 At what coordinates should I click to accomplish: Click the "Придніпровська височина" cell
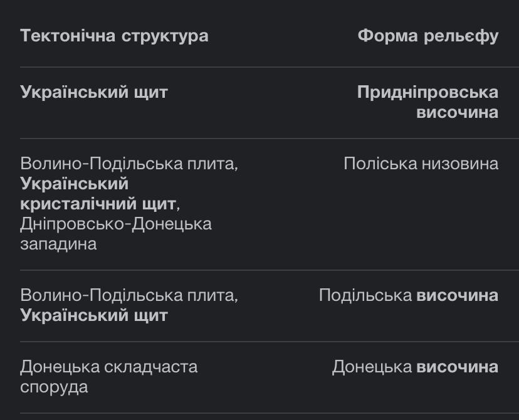tap(428, 102)
